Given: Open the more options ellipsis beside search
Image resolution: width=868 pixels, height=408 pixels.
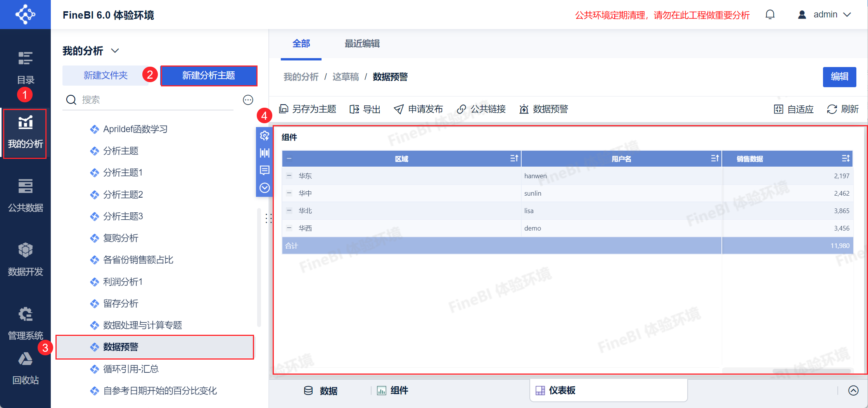Looking at the screenshot, I should click(x=248, y=100).
